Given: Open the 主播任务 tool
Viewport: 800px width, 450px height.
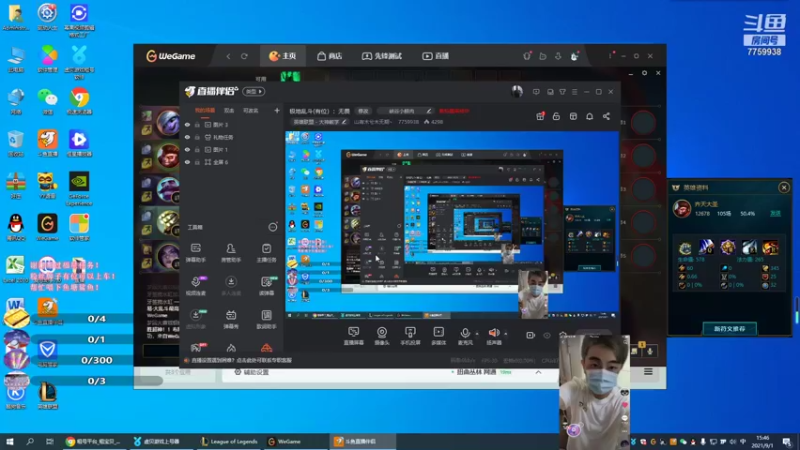Looking at the screenshot, I should [266, 252].
